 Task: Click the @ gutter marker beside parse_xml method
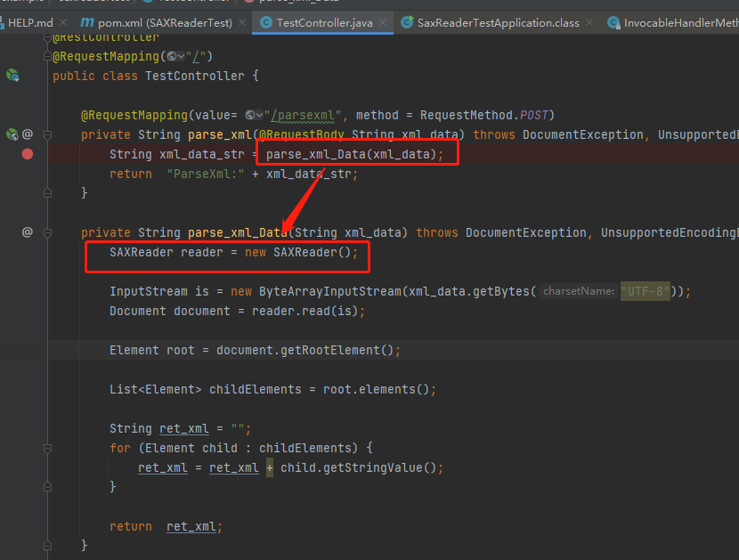click(x=28, y=134)
